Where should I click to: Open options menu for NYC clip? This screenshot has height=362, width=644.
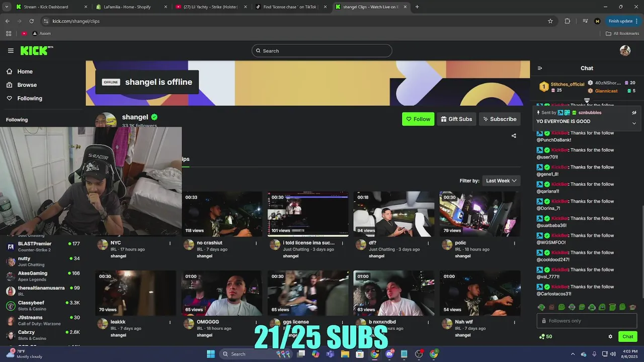click(170, 243)
